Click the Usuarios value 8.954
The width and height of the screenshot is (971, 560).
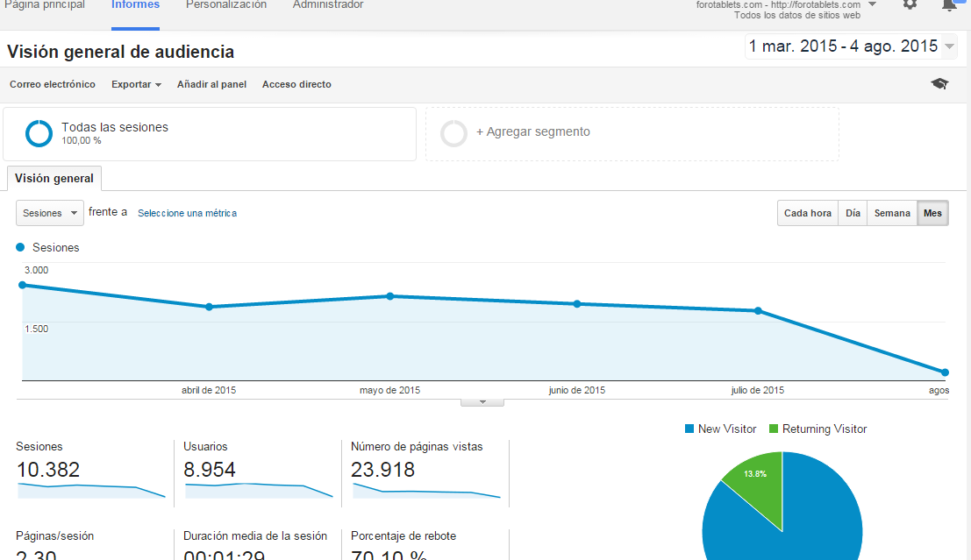(x=210, y=470)
